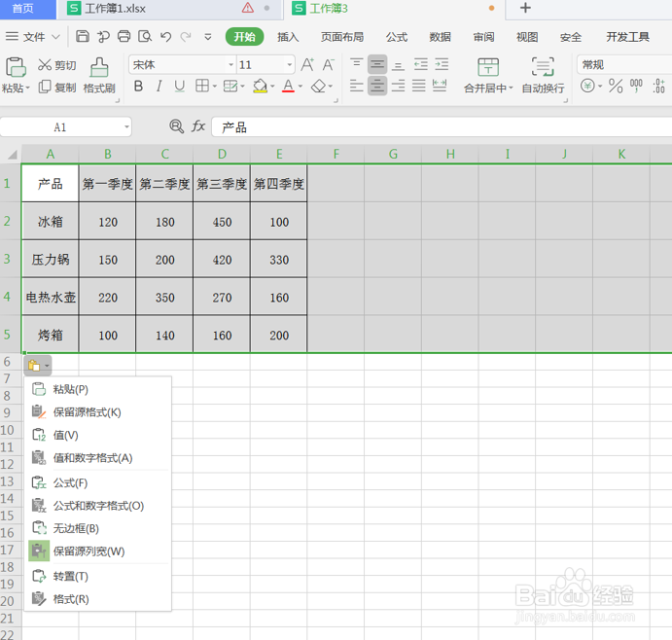Click the currency format icon
The width and height of the screenshot is (672, 640).
587,86
